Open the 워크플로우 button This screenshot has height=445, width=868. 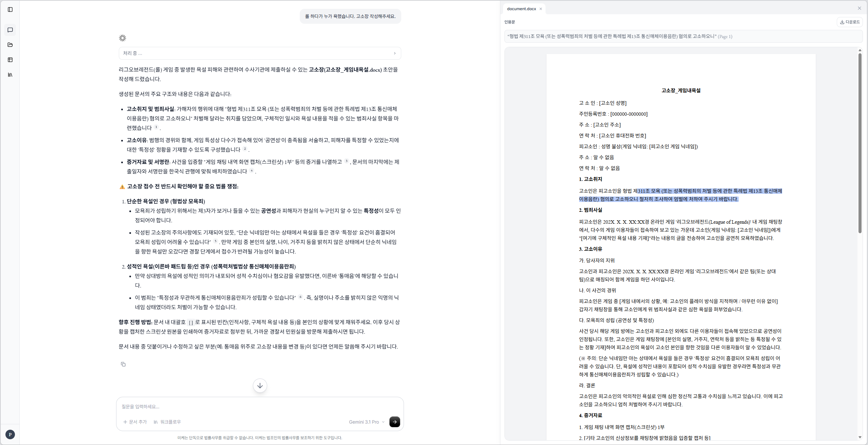coord(167,422)
